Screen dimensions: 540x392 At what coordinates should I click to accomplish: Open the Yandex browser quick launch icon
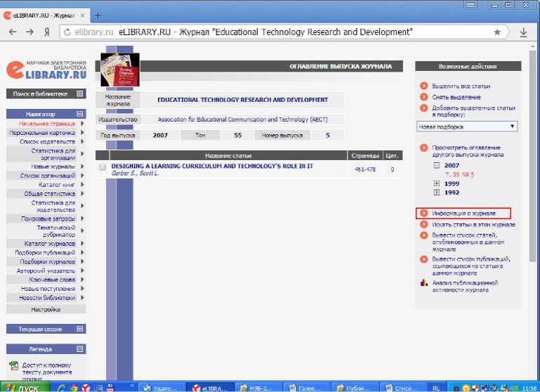pos(86,388)
